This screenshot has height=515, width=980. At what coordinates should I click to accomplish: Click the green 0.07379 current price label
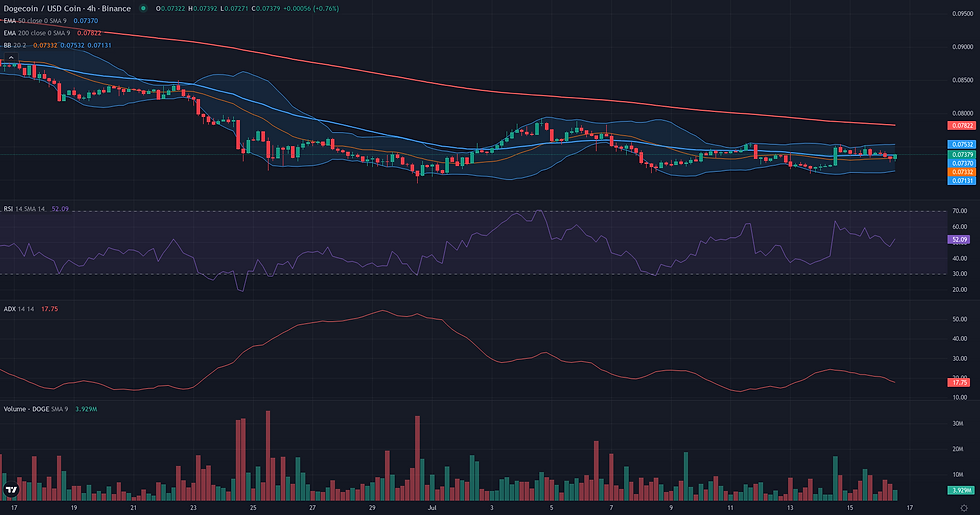click(962, 154)
